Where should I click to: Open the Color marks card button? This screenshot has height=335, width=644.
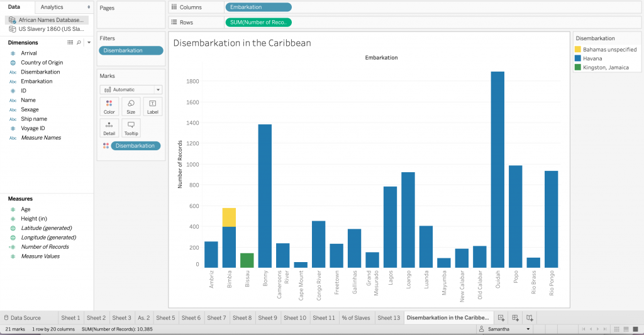109,106
